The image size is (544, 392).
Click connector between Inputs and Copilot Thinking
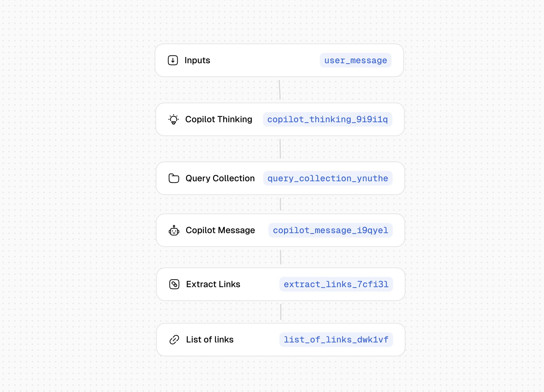pos(280,90)
